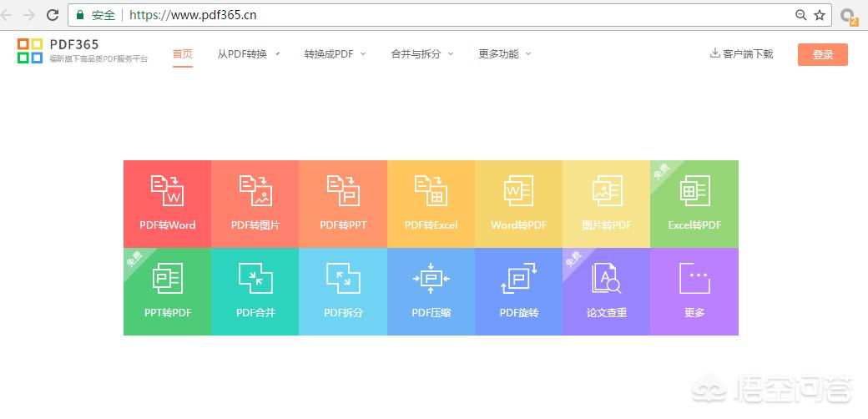Click the PDF转Excel label text
Image resolution: width=868 pixels, height=419 pixels.
431,225
